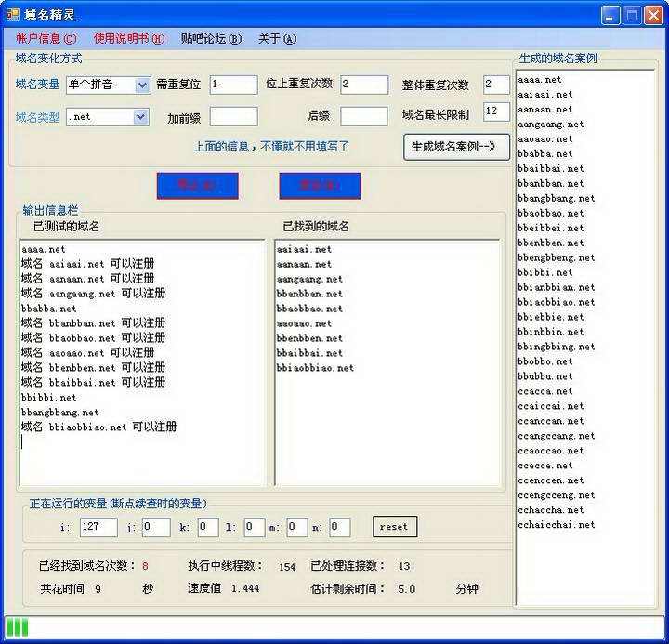The image size is (669, 644).
Task: Open the 贴吧论坛 (B) menu
Action: coord(211,39)
